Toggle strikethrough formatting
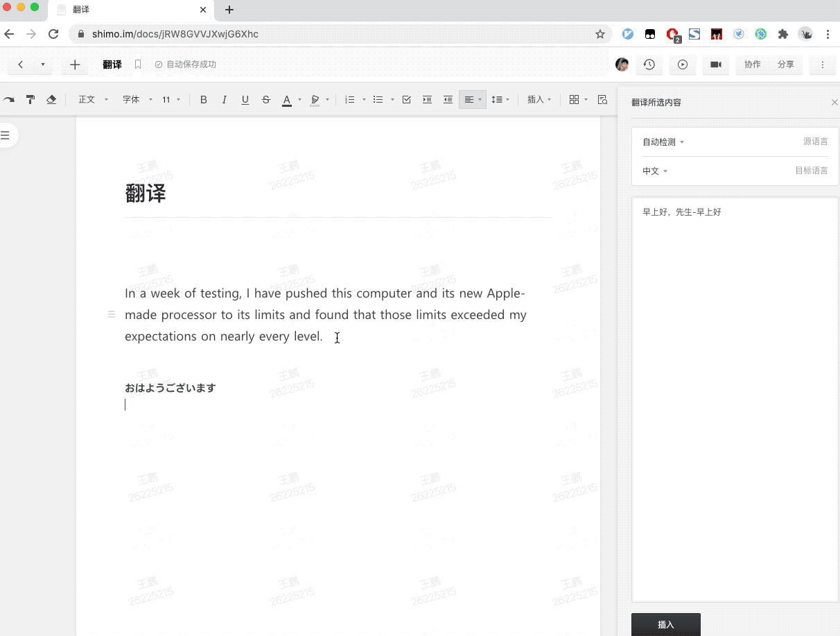840x636 pixels. pos(266,100)
